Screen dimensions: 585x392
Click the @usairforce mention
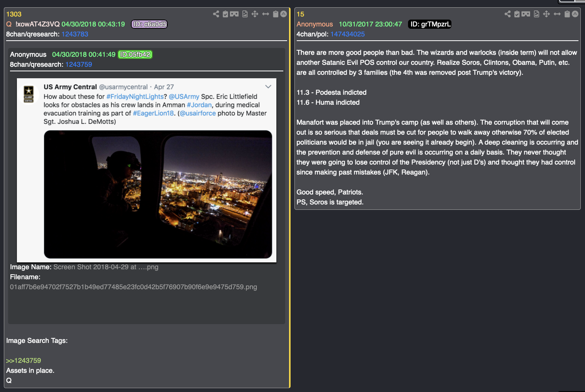click(198, 114)
